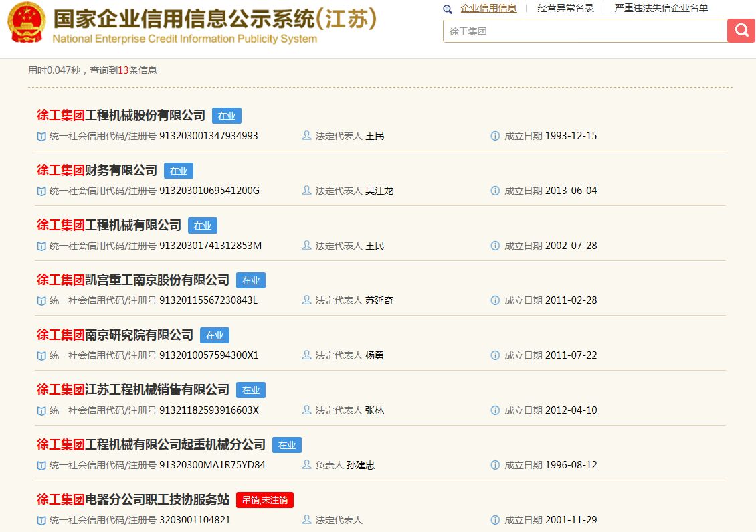Click the person icon next to 王民 for 徐工集团工程机械有限公司

click(x=306, y=246)
